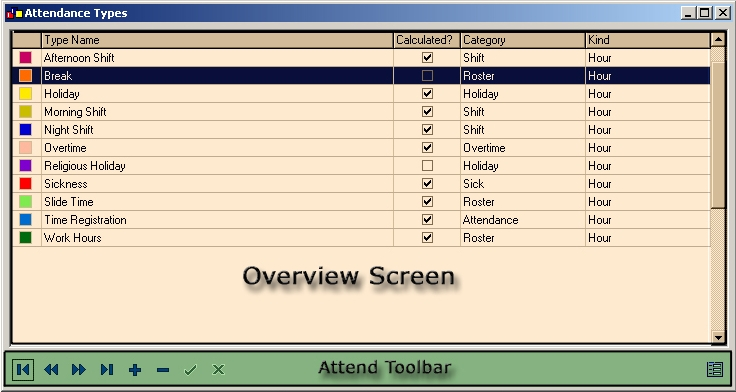The width and height of the screenshot is (736, 392).
Task: Select the Slide Time type name
Action: pos(217,201)
